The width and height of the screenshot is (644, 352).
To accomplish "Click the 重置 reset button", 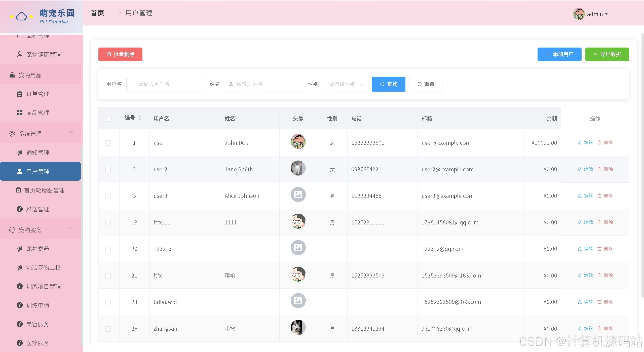I will click(x=426, y=84).
